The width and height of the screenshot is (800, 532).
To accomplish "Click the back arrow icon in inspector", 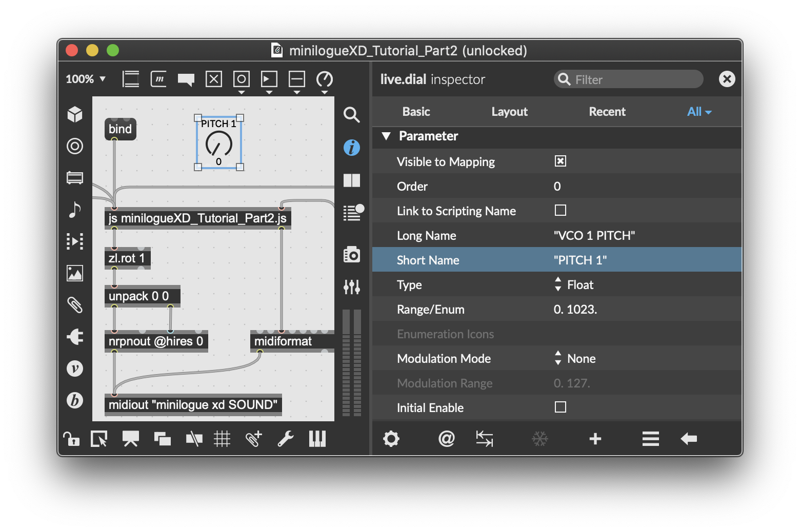I will click(x=689, y=439).
